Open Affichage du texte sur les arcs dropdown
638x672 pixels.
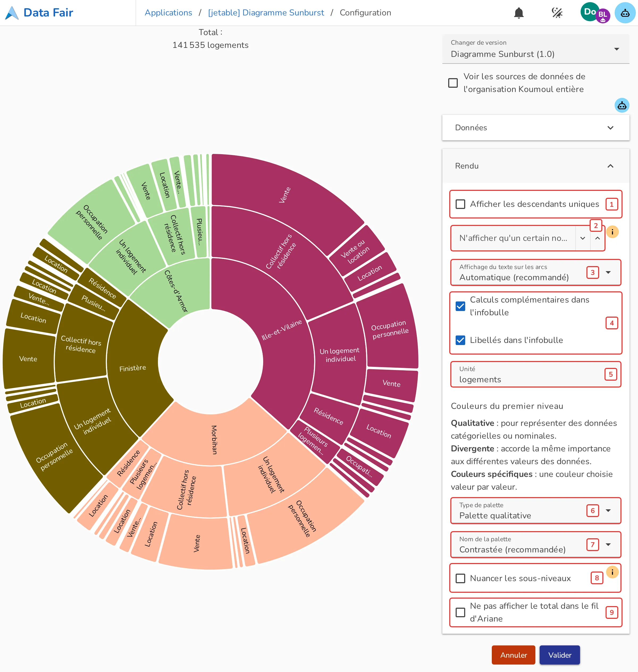click(536, 272)
